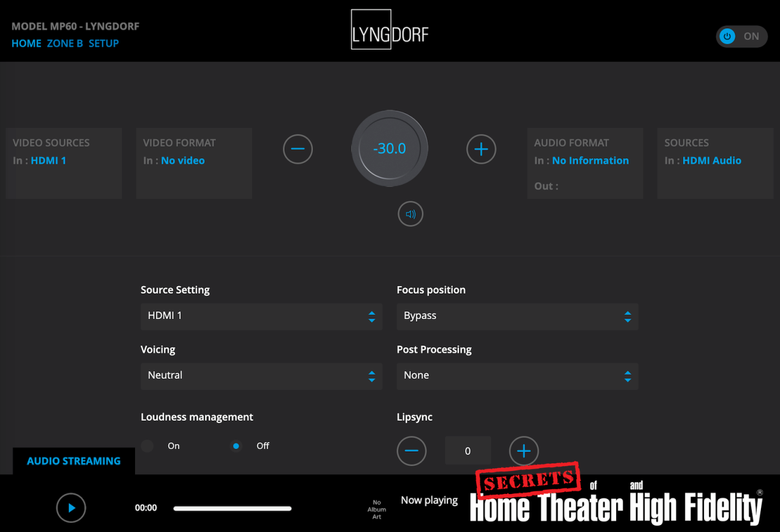The height and width of the screenshot is (532, 780).
Task: Click the play button in audio streaming
Action: [x=71, y=508]
